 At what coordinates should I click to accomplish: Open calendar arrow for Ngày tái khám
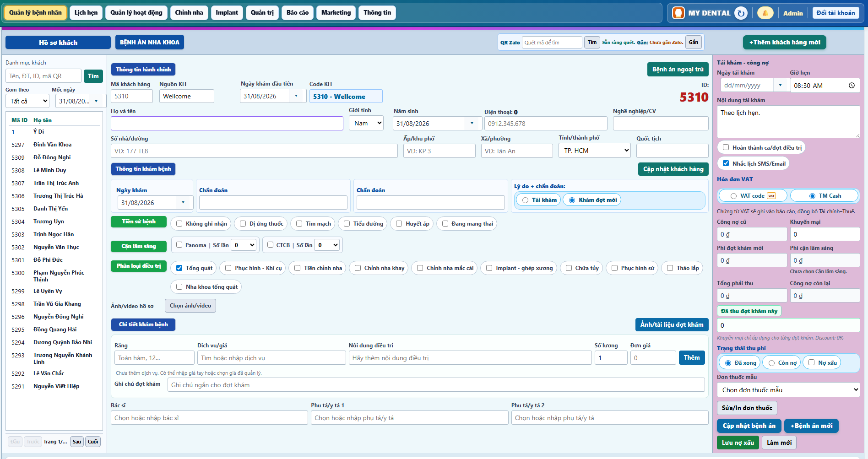(780, 85)
